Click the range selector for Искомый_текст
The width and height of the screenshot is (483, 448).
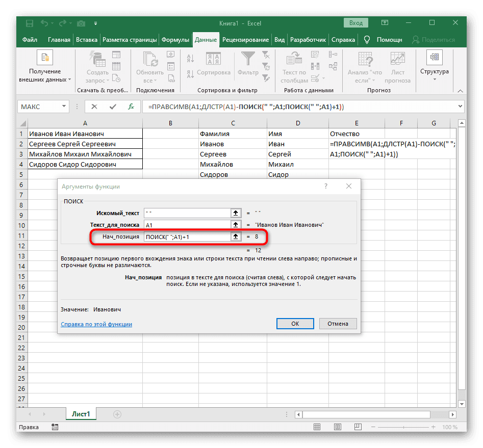236,213
